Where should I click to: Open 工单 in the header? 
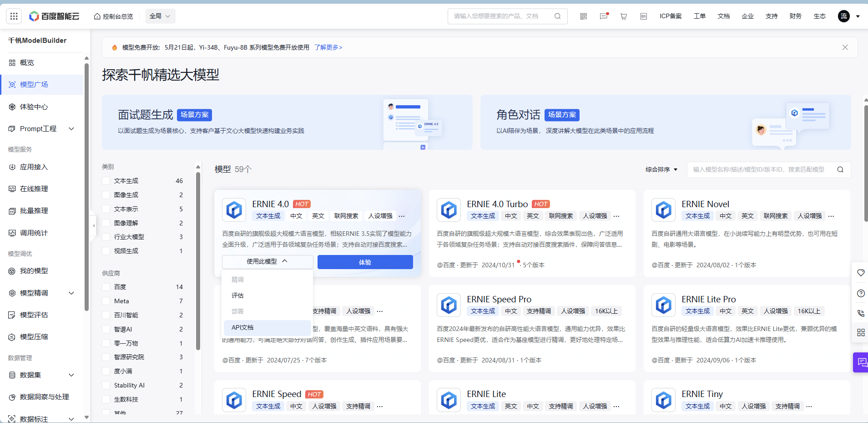tap(700, 16)
